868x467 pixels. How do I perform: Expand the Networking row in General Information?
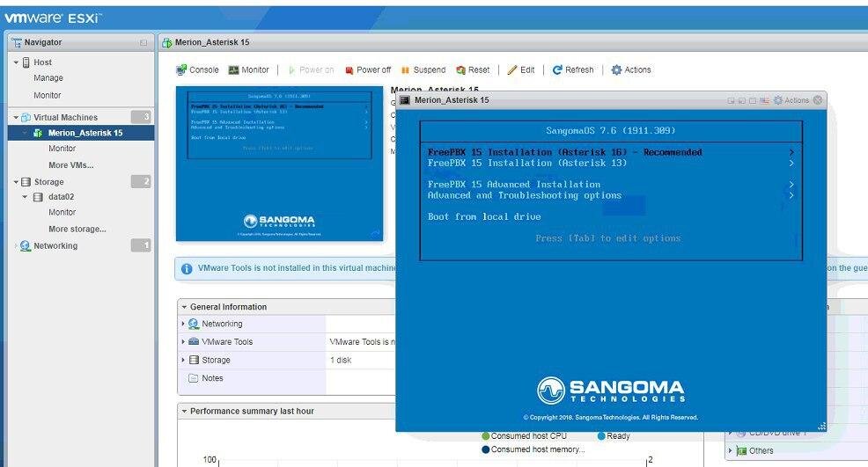[183, 324]
